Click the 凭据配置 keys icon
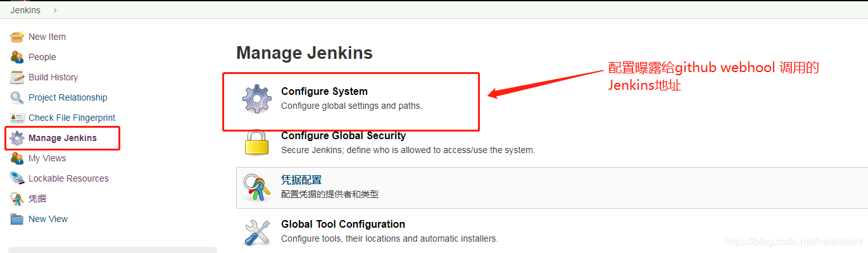The image size is (868, 253). [x=257, y=187]
